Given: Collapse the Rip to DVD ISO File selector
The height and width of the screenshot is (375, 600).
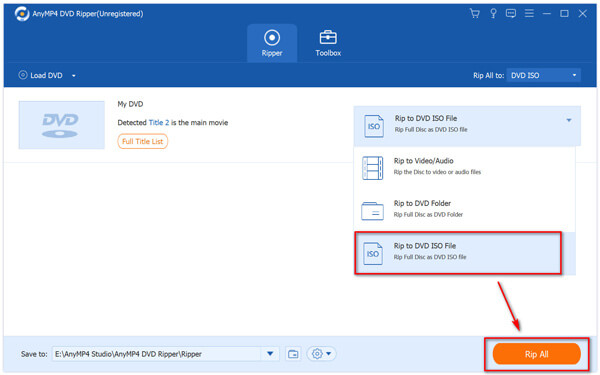Looking at the screenshot, I should 569,120.
